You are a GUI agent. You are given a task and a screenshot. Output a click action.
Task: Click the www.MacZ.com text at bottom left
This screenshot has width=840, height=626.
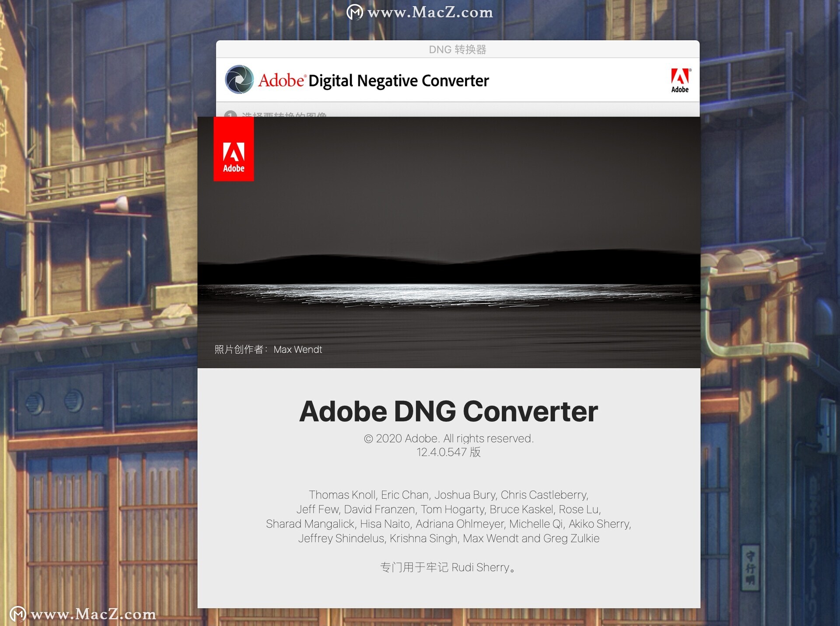pyautogui.click(x=93, y=614)
